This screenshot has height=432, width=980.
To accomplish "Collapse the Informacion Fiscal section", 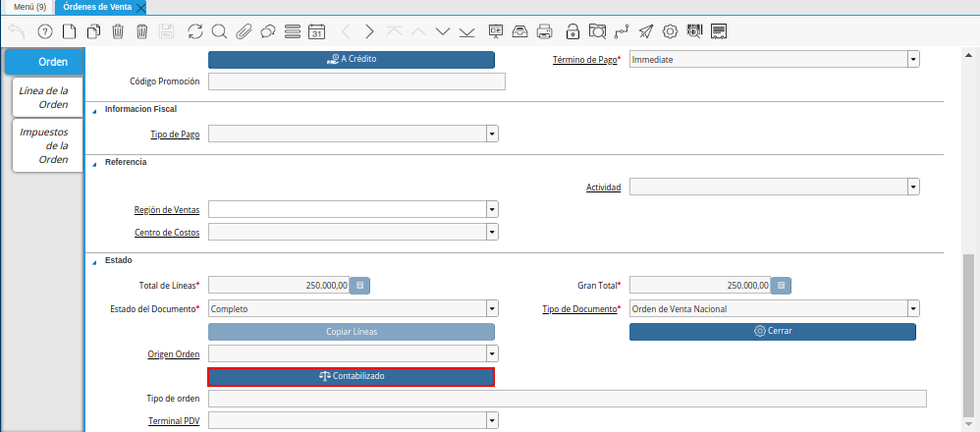I will click(95, 111).
